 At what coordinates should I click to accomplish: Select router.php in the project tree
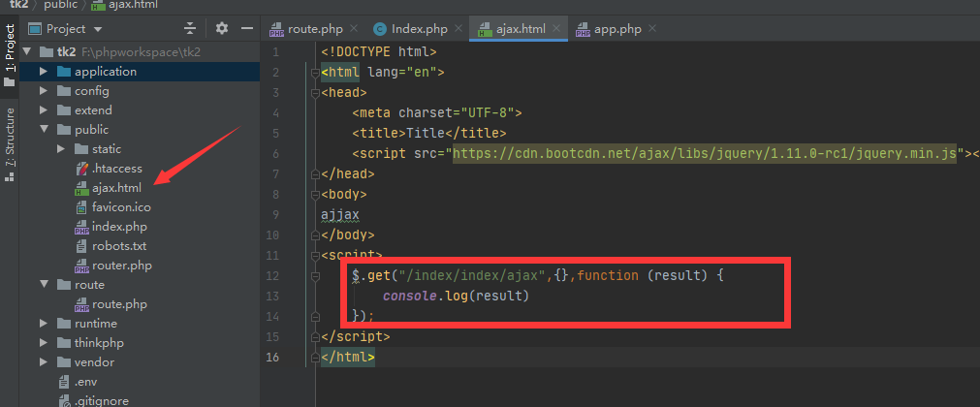click(x=122, y=266)
